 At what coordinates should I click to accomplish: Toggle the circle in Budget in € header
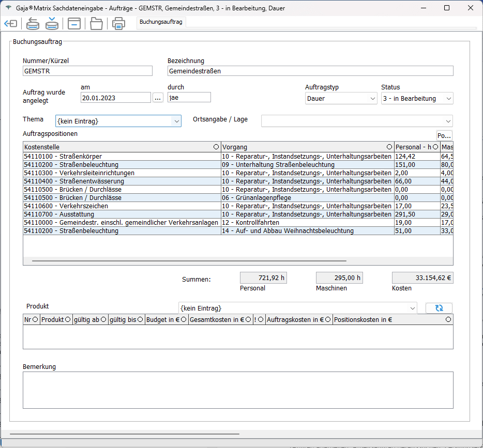point(184,320)
